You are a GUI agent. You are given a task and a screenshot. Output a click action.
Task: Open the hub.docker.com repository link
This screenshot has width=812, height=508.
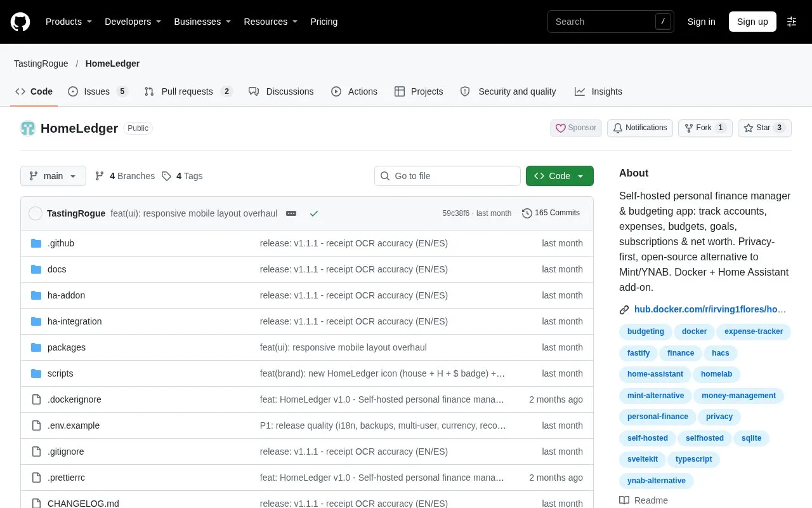point(710,309)
